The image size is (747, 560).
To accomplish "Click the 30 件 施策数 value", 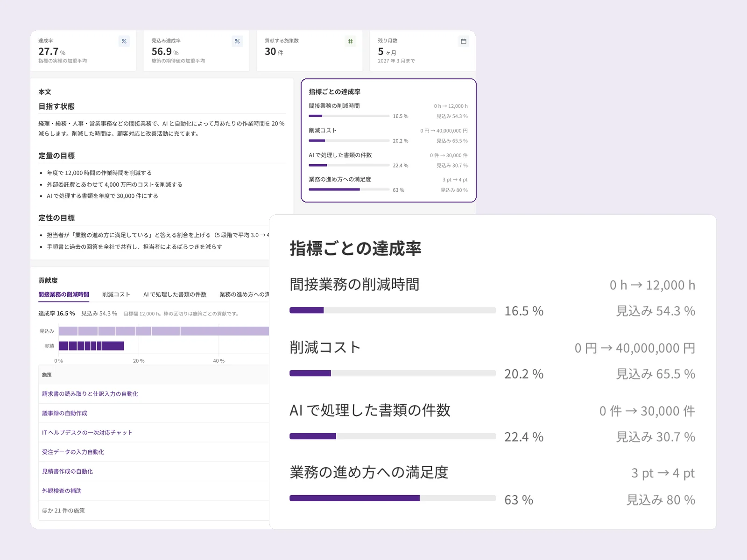I will pyautogui.click(x=274, y=52).
